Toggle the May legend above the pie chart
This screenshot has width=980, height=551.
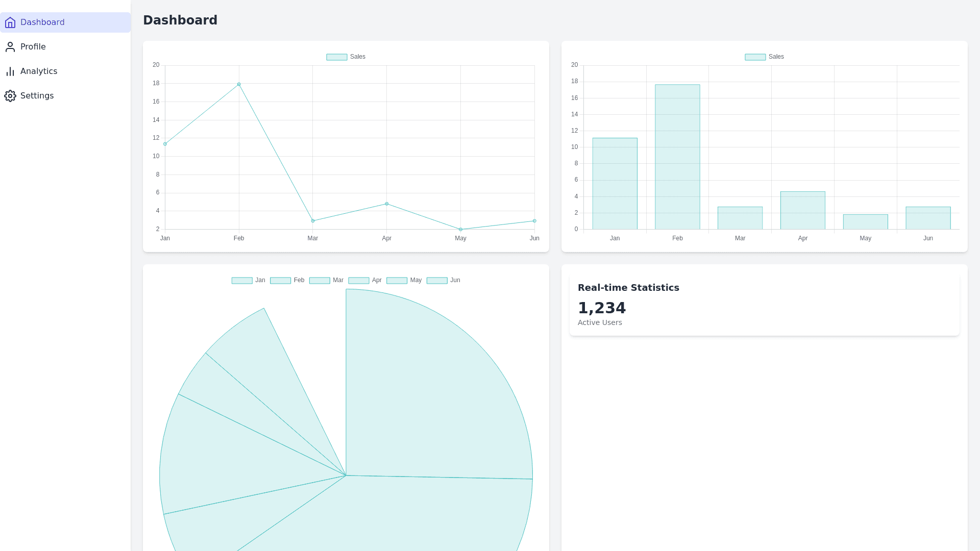click(405, 280)
